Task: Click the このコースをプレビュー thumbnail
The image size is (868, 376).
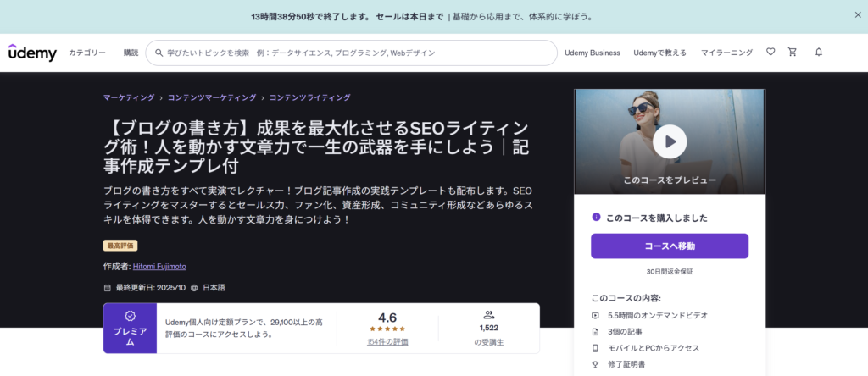Action: (x=670, y=141)
